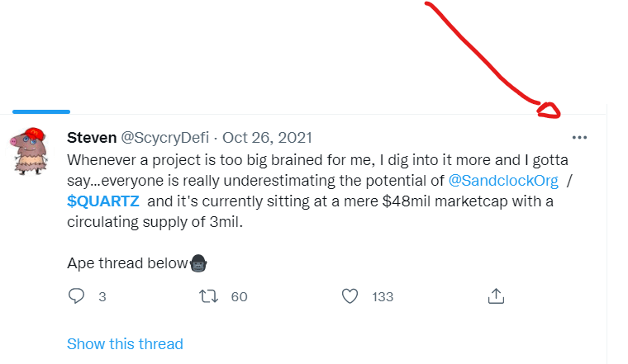Expand with Show this thread
This screenshot has height=364, width=628.
[x=125, y=343]
